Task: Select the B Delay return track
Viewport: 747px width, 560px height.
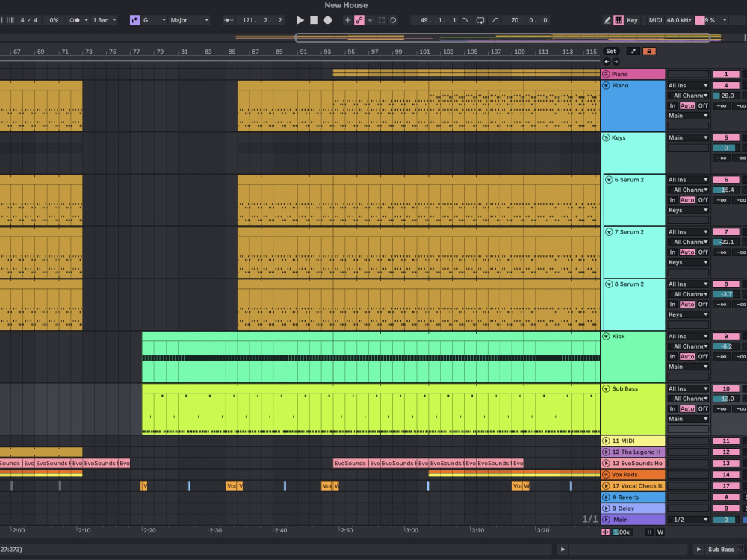Action: click(x=633, y=508)
